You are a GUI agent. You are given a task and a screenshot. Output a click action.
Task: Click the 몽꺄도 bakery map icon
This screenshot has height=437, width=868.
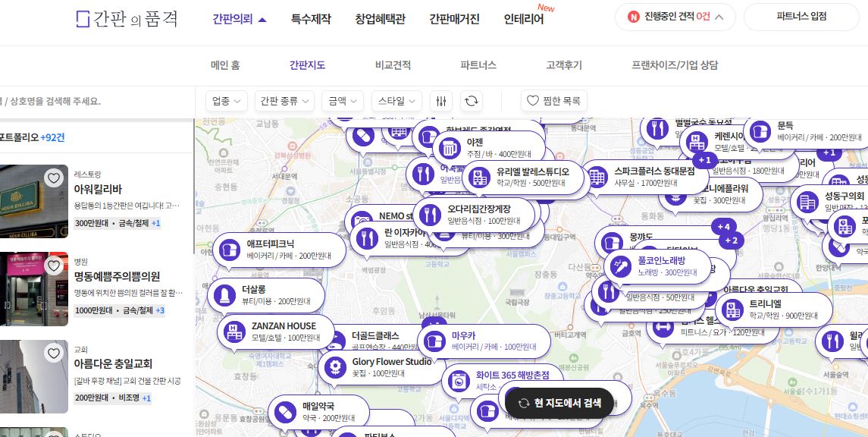click(610, 242)
